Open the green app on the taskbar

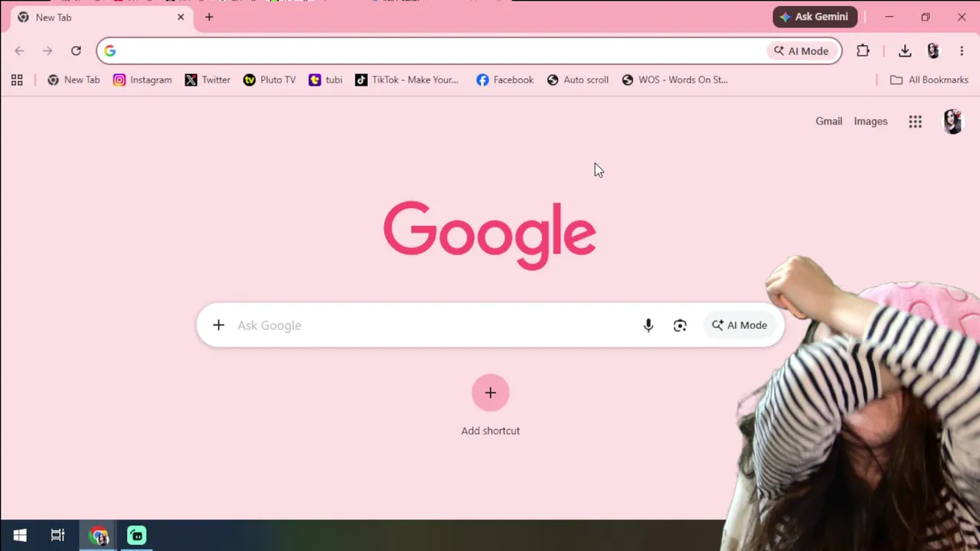[136, 535]
